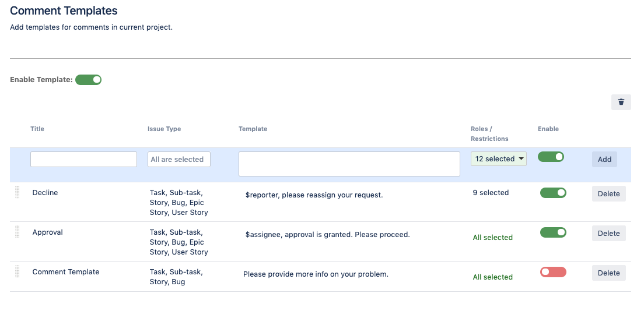The image size is (644, 332).
Task: Toggle the main Enable Template switch
Action: [x=88, y=80]
